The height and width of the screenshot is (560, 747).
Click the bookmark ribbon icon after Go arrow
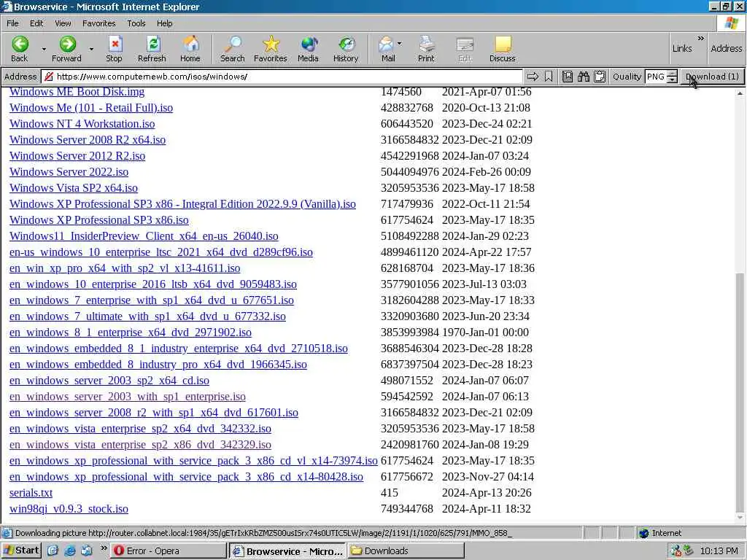[549, 76]
